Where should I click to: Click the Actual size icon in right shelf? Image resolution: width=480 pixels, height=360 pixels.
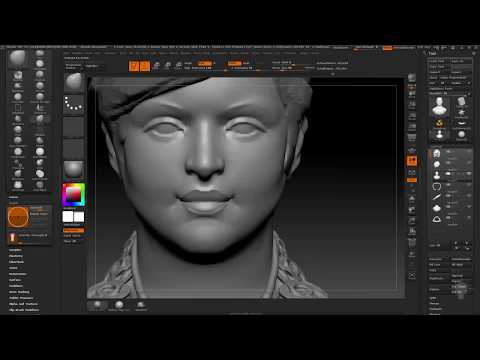click(x=412, y=116)
